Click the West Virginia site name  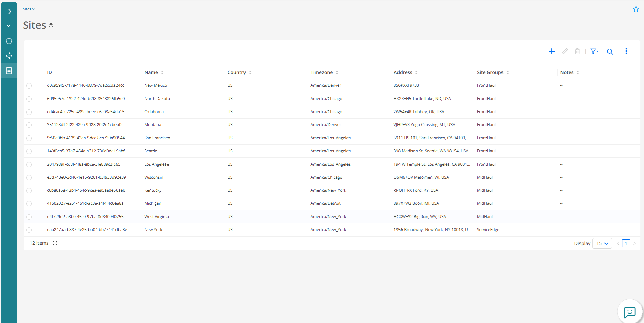[x=156, y=217]
